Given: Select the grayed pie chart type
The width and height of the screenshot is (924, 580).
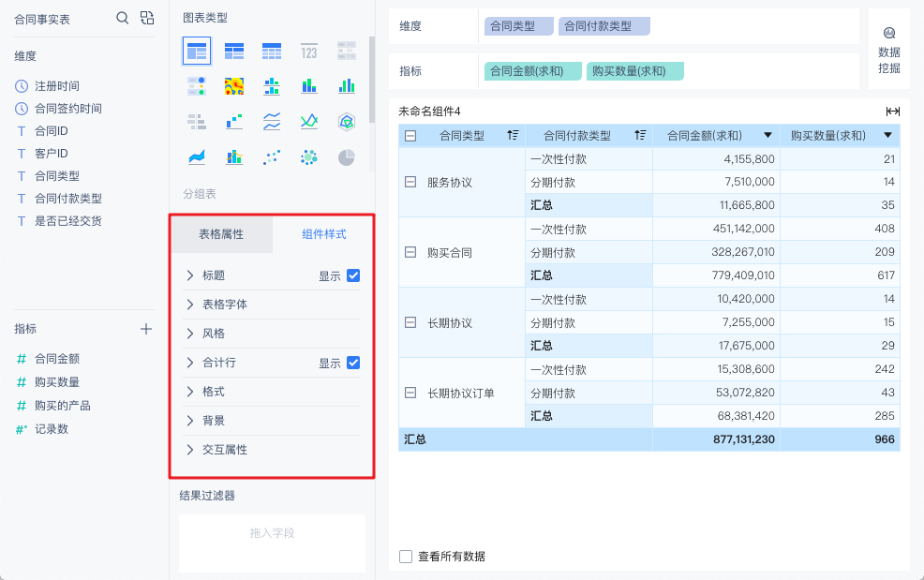Looking at the screenshot, I should [x=347, y=157].
